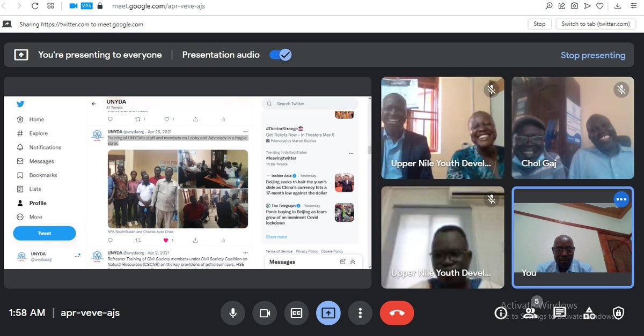
Task: Click the Stop button in sharing bar
Action: 539,24
